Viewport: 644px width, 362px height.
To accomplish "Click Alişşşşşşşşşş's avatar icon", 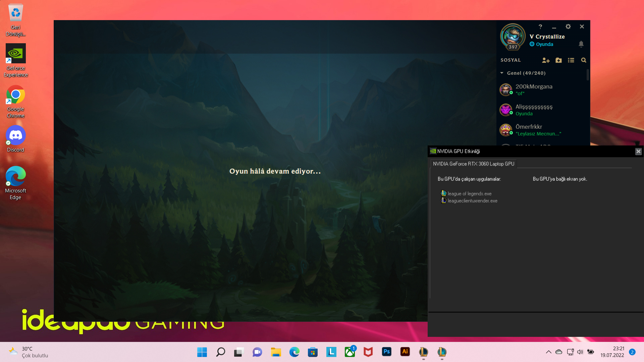I will (506, 110).
